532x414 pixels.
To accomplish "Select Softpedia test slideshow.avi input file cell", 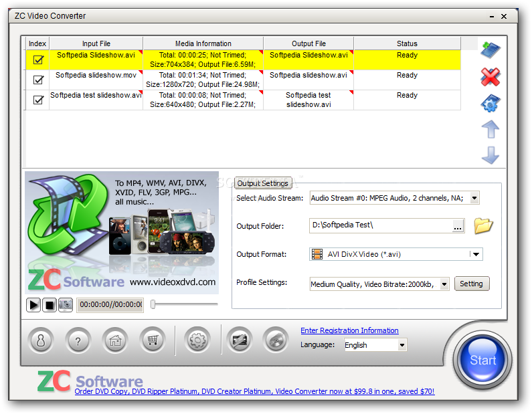I will pos(96,100).
